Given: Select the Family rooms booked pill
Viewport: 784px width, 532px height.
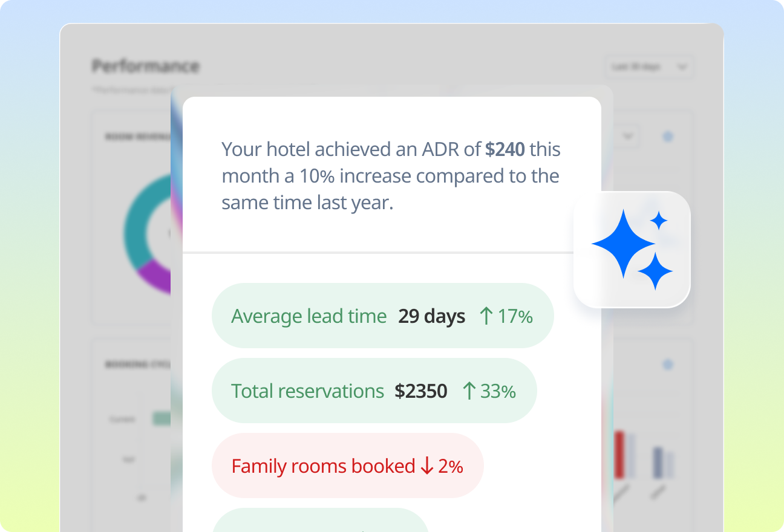Looking at the screenshot, I should pyautogui.click(x=347, y=465).
